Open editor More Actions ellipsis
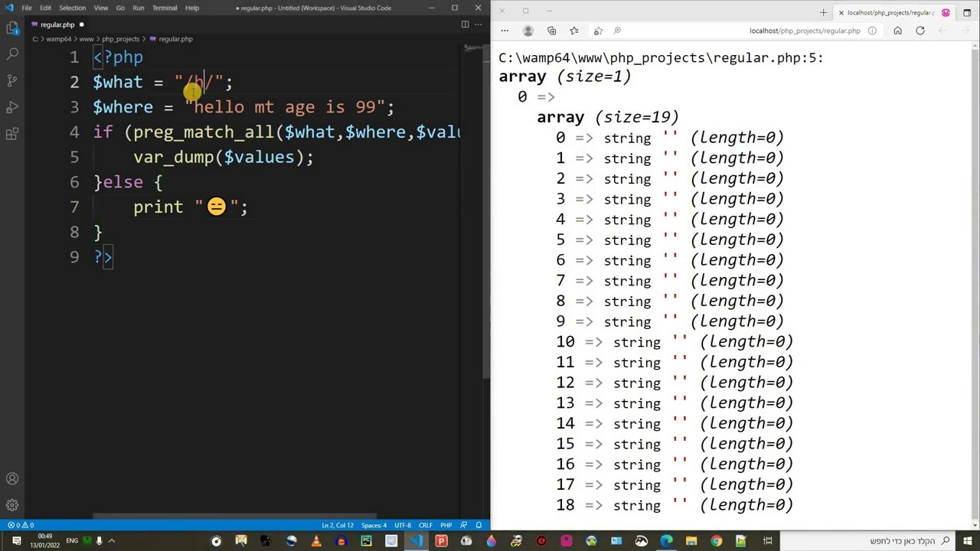The image size is (980, 551). click(479, 24)
